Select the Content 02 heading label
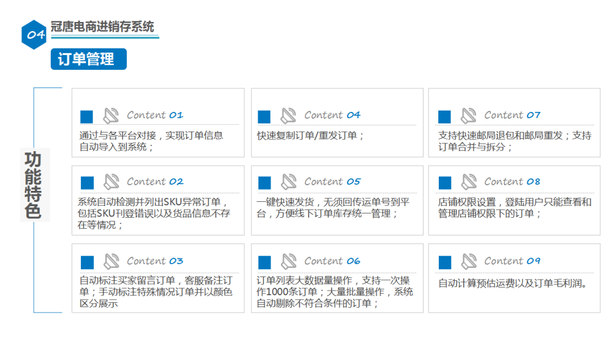The height and width of the screenshot is (364, 612). click(155, 182)
